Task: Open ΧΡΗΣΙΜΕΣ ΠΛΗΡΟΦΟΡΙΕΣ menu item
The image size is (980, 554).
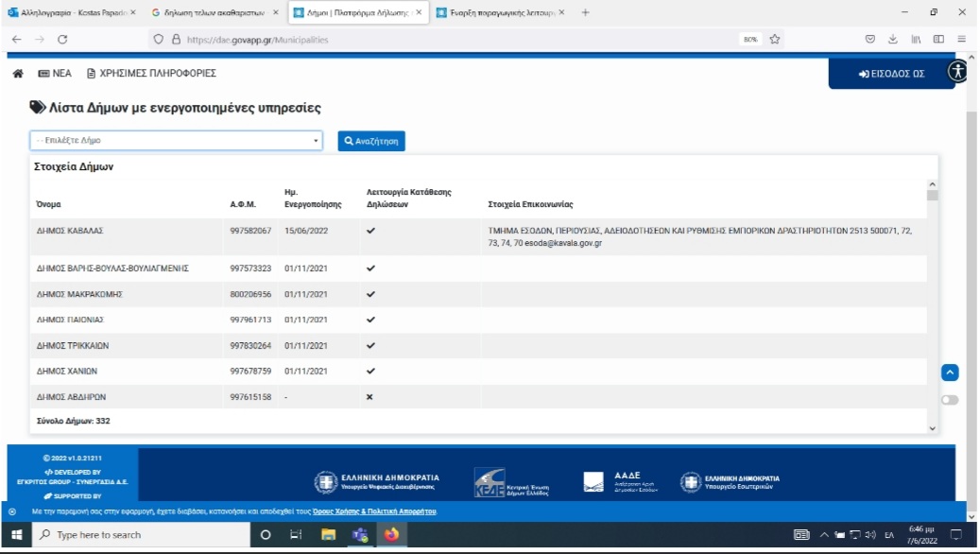Action: click(151, 73)
